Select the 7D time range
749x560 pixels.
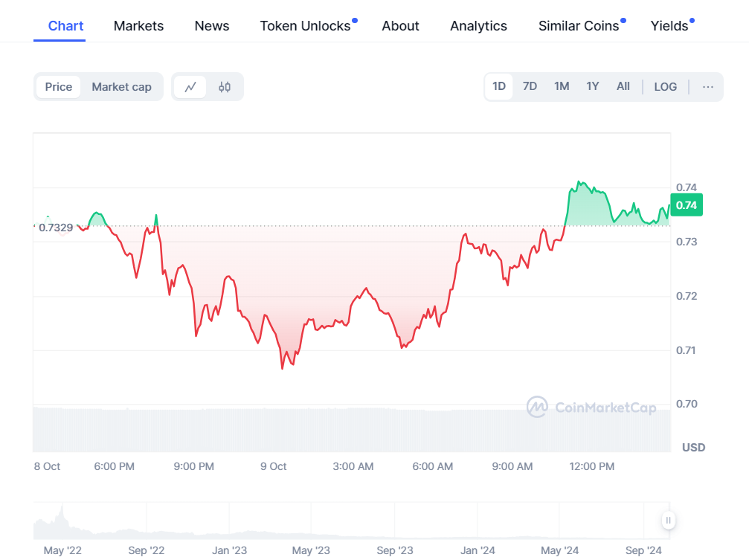pyautogui.click(x=530, y=86)
